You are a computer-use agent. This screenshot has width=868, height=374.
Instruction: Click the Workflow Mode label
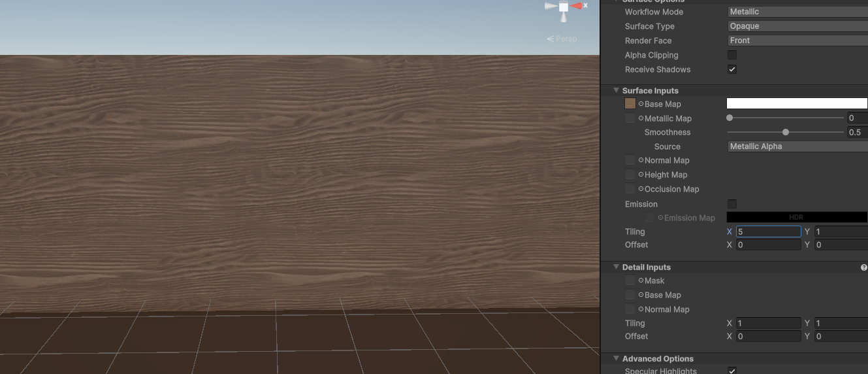(x=654, y=12)
